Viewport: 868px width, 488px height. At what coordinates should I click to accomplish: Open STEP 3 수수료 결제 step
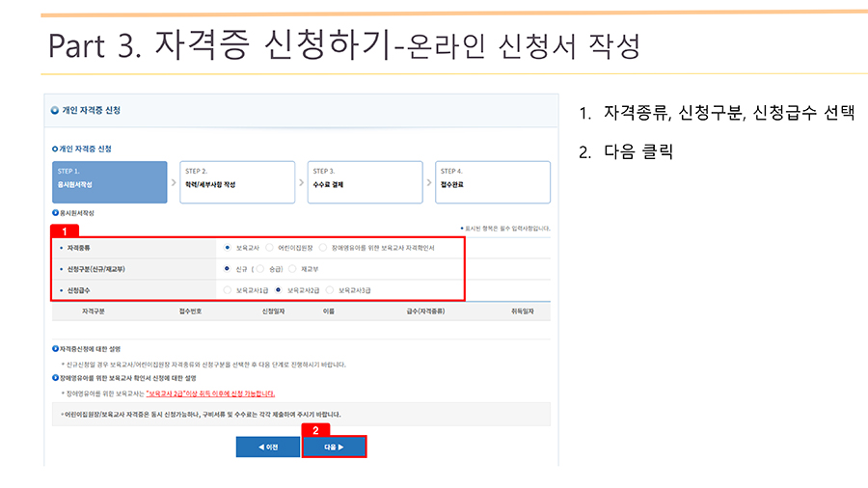tap(366, 182)
